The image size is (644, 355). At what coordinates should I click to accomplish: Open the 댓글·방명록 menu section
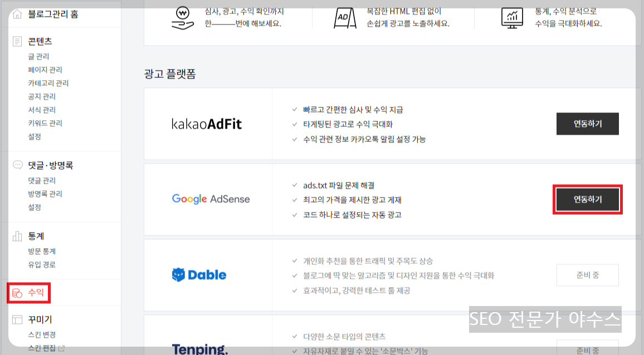51,165
